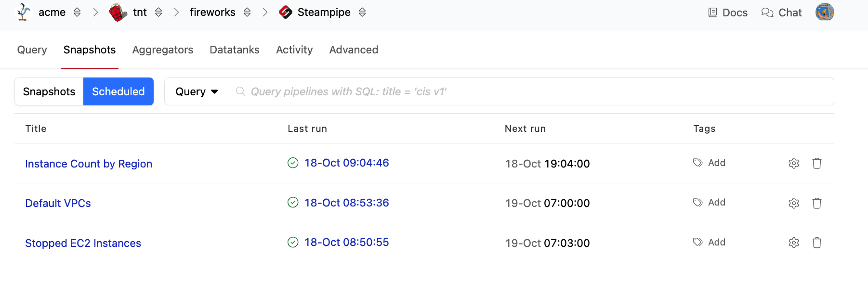Click the tnt dynamite icon in breadcrumb

[118, 13]
